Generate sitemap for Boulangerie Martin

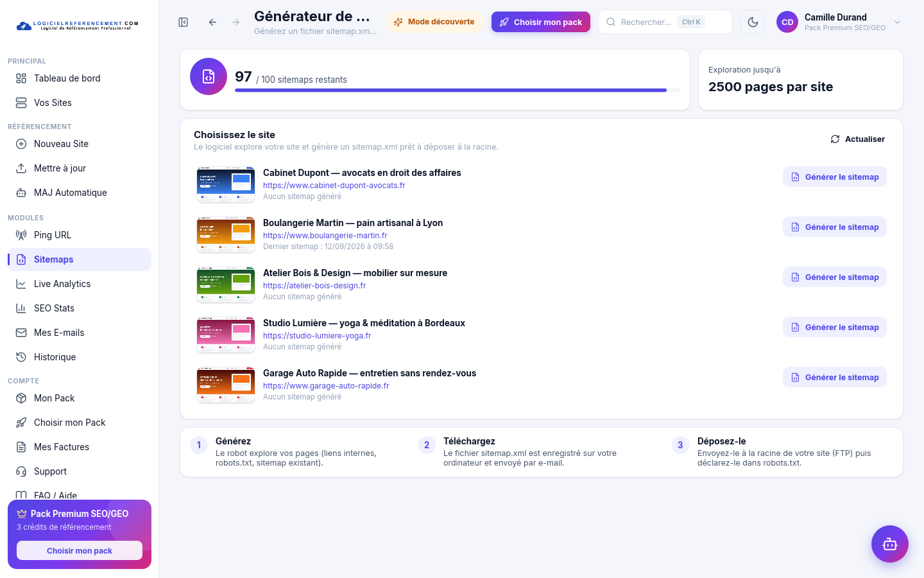pos(835,227)
